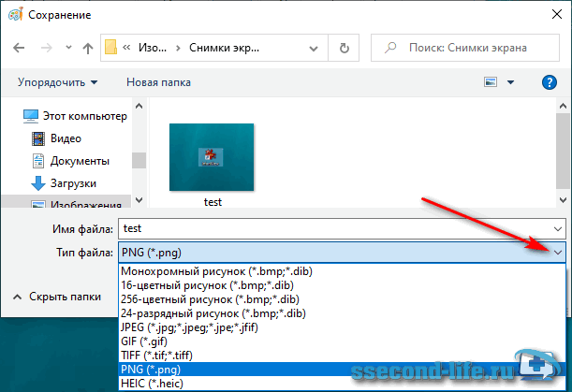Click the view mode icon
The image size is (572, 392).
coord(491,82)
